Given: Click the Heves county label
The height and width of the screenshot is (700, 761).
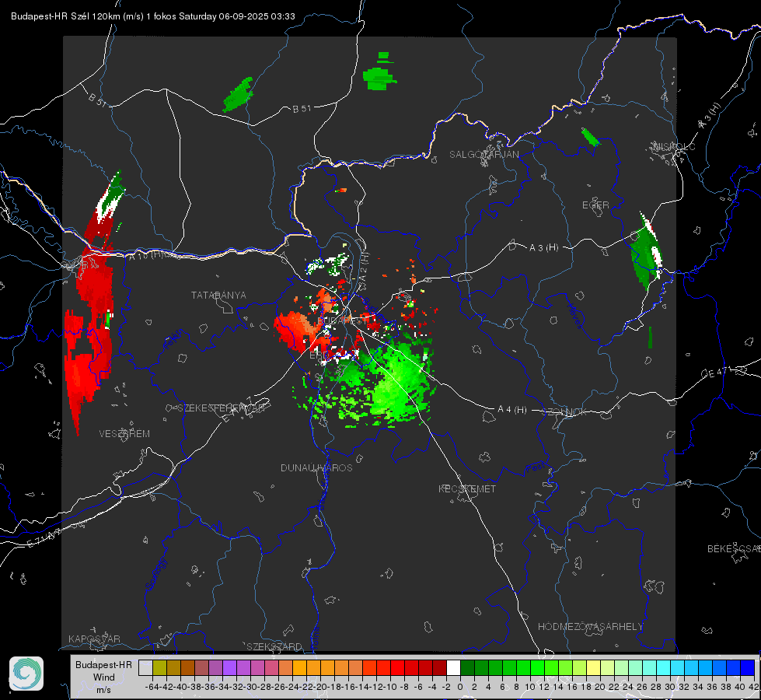Looking at the screenshot, I should point(575,316).
